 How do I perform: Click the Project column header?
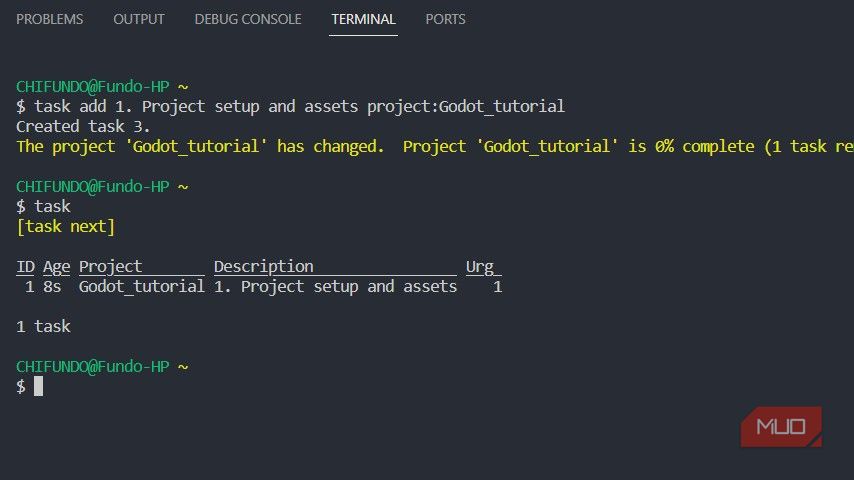click(111, 266)
